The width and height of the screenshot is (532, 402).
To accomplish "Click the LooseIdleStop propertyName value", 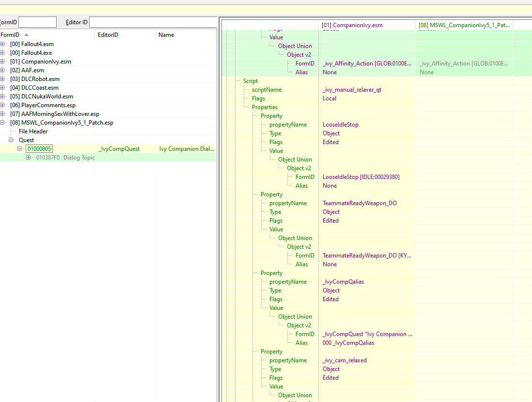I will pyautogui.click(x=340, y=125).
